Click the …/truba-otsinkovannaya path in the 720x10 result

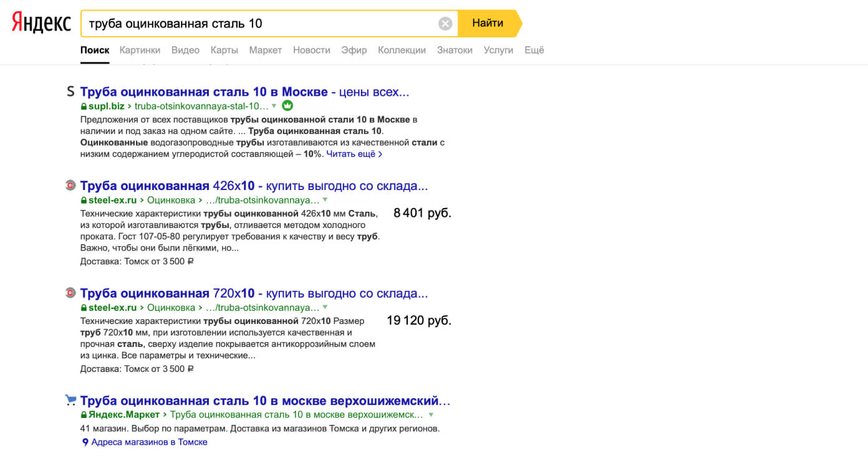click(x=263, y=307)
